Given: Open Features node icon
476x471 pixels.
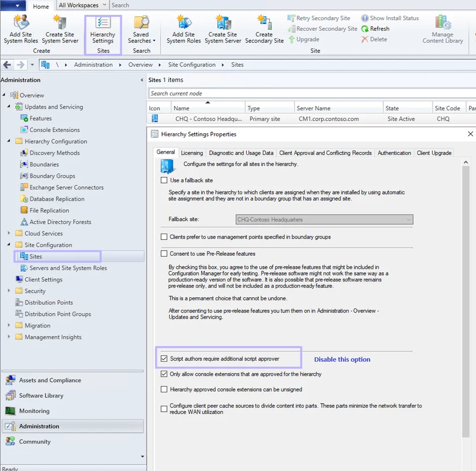Looking at the screenshot, I should tap(24, 118).
